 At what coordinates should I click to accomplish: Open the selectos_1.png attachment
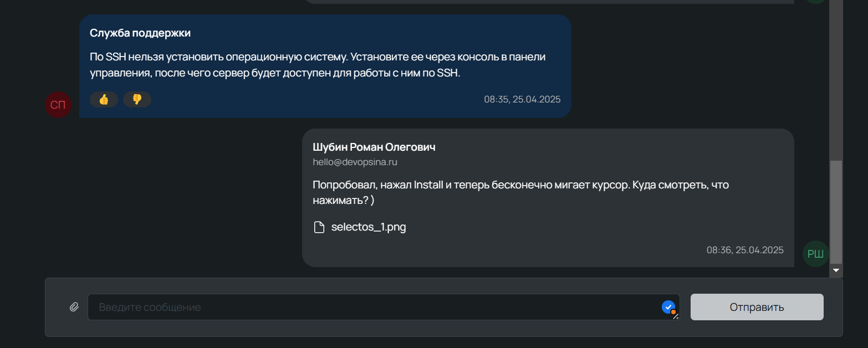368,227
